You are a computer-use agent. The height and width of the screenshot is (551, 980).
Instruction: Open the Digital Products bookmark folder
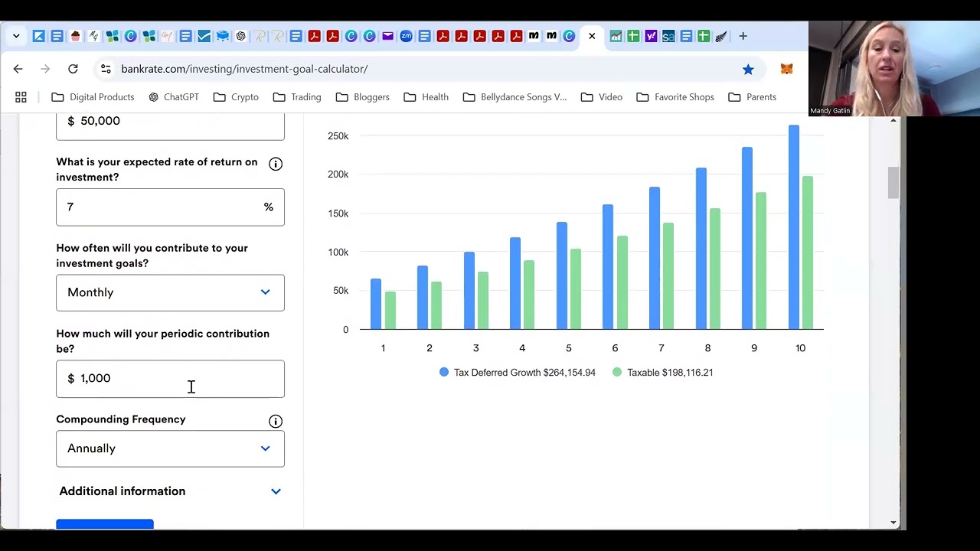[x=93, y=97]
